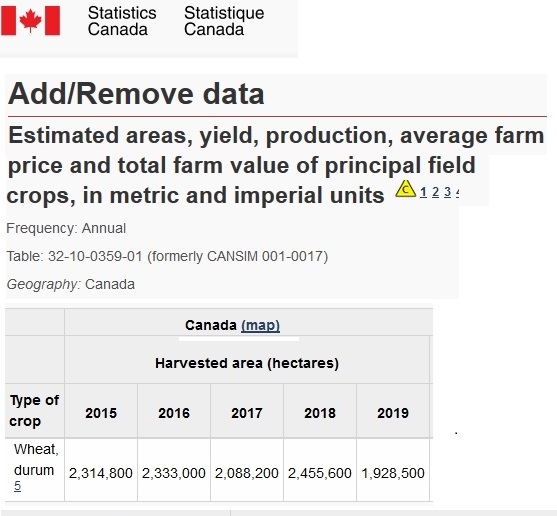Click the 1,928,500 value for 2019
The image size is (557, 516).
393,473
